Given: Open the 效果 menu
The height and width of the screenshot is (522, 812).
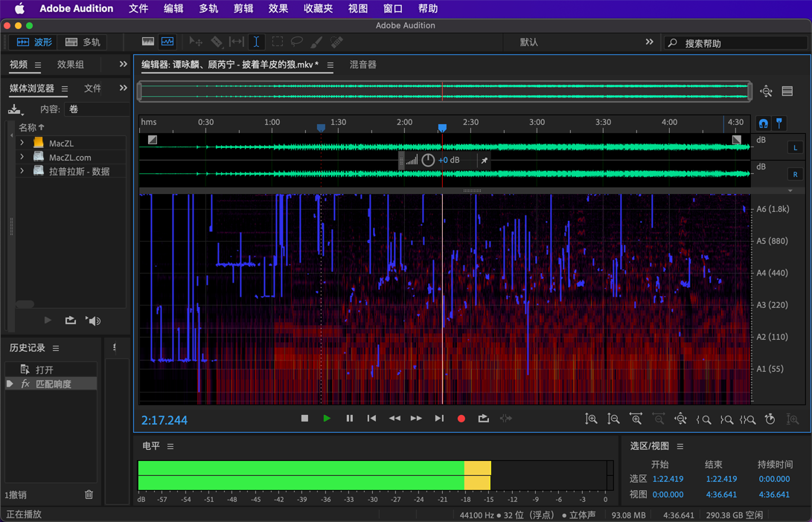Looking at the screenshot, I should [278, 9].
